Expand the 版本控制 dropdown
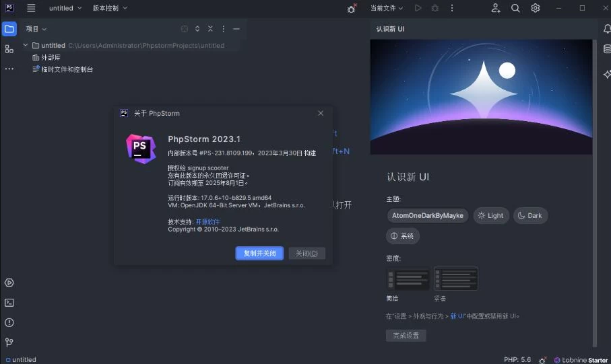Viewport: 611px width, 364px height. pyautogui.click(x=109, y=8)
